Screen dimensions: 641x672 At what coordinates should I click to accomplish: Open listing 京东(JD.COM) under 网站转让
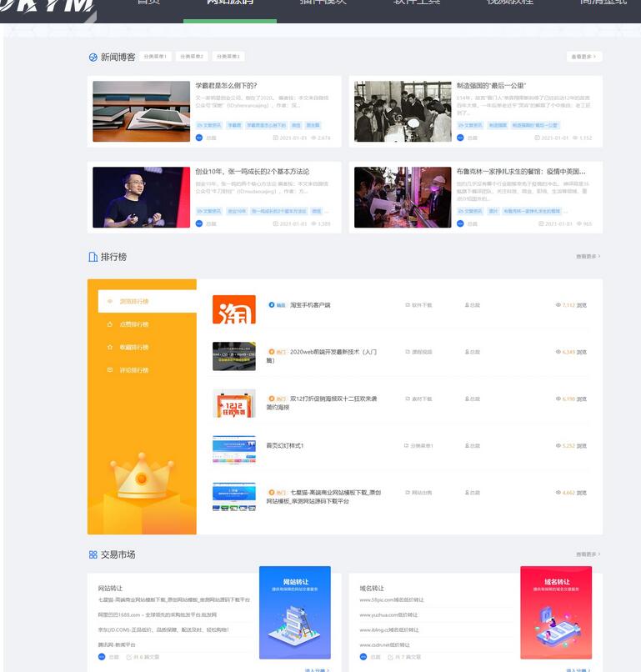163,630
